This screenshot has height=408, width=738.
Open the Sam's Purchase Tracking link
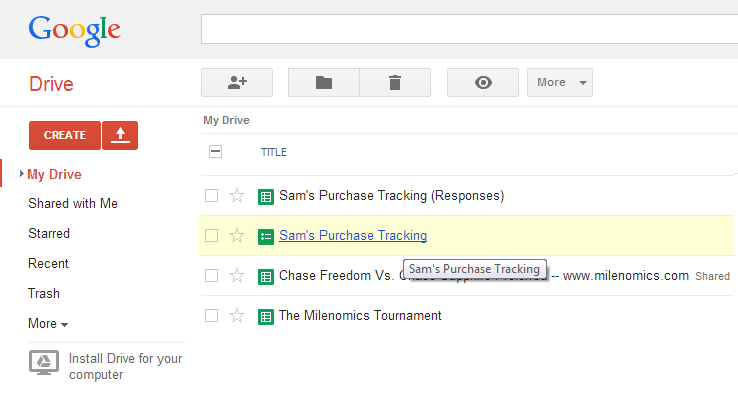coord(353,235)
